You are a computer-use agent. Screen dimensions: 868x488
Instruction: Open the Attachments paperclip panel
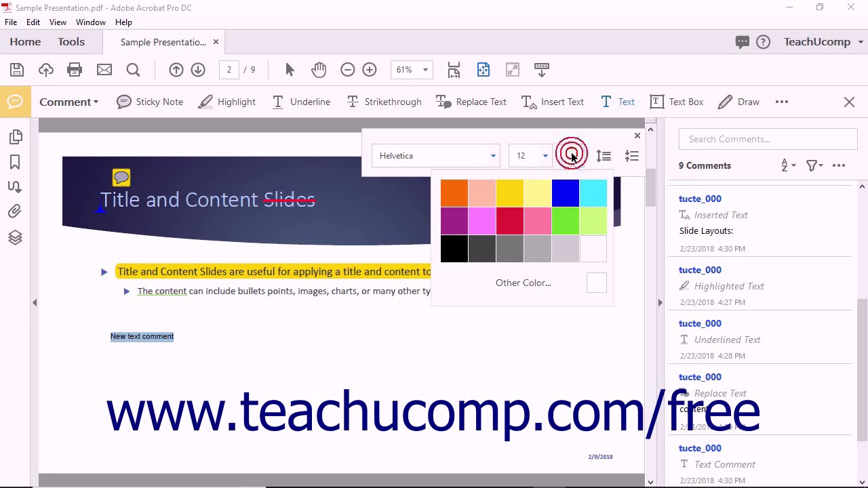pos(15,211)
